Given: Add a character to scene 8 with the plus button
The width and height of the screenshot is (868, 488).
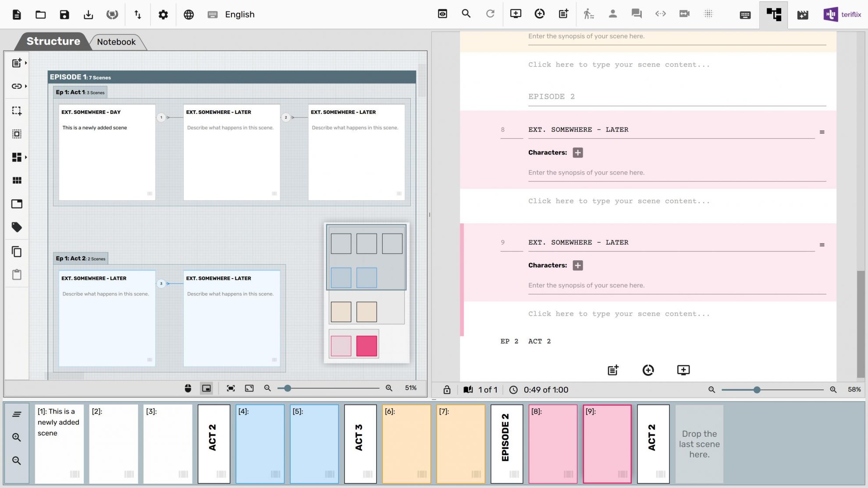Looking at the screenshot, I should pos(577,152).
